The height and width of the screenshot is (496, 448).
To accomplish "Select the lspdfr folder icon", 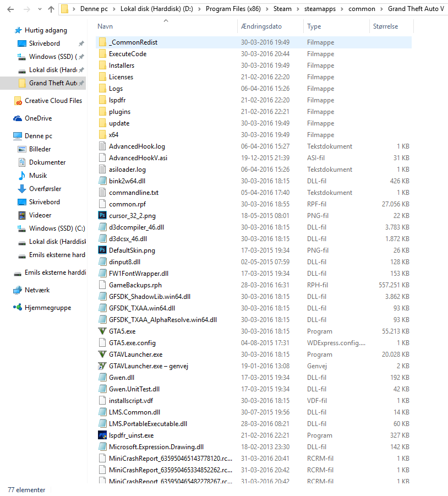I will (102, 100).
